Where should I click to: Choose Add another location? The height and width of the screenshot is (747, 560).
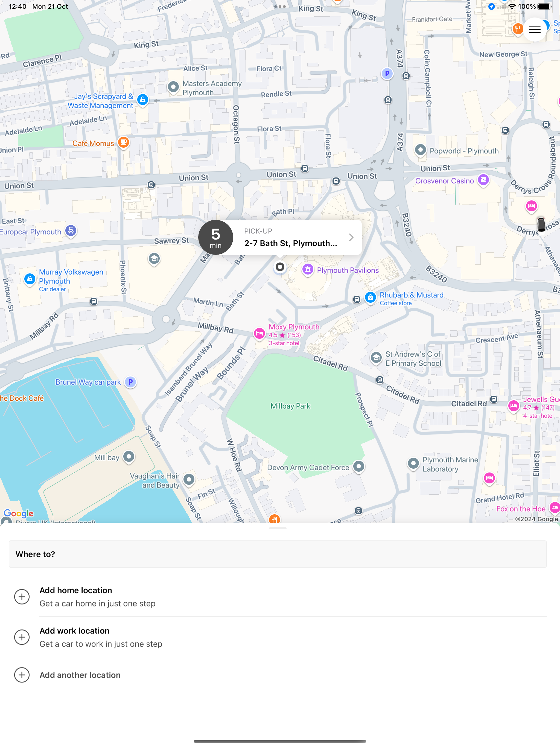pos(278,675)
